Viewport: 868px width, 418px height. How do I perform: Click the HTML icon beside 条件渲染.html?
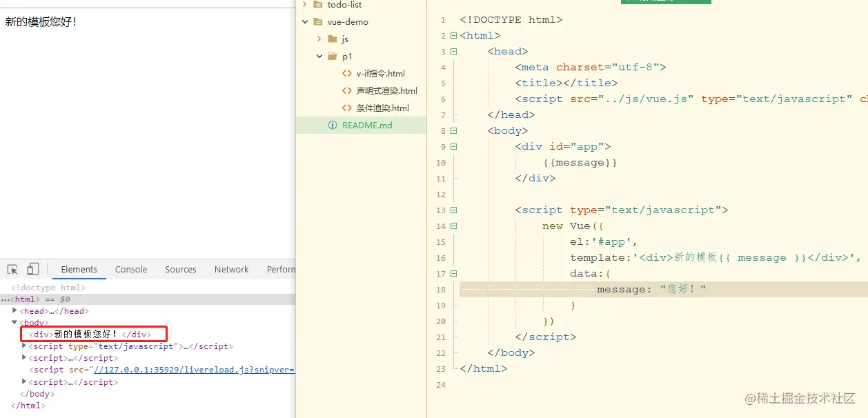point(347,108)
